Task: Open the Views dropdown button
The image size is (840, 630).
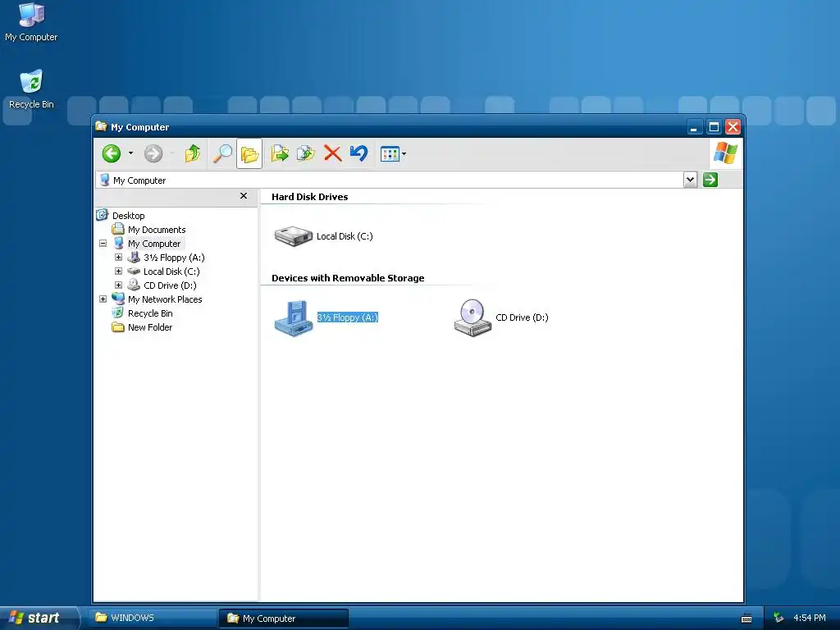Action: pyautogui.click(x=393, y=153)
